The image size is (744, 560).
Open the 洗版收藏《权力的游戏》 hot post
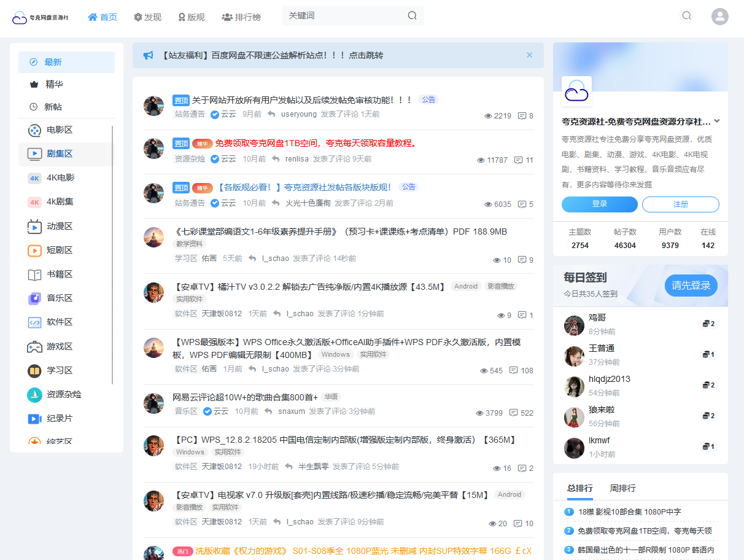point(363,551)
